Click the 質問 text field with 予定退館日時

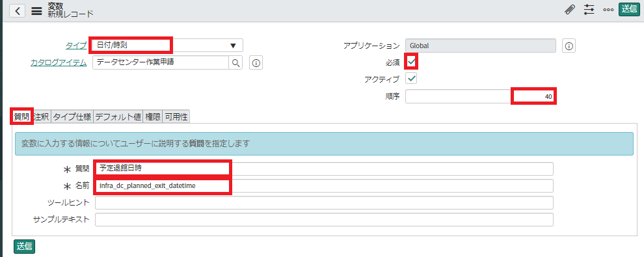(324, 169)
